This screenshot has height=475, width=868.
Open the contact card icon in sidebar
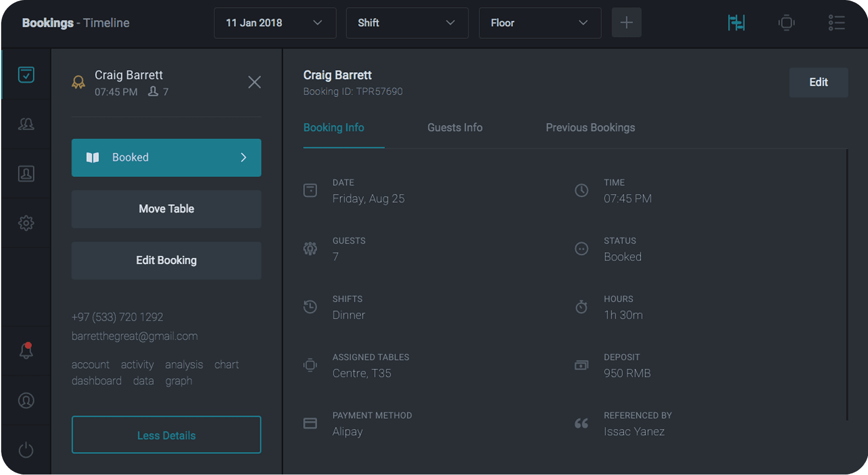click(26, 173)
